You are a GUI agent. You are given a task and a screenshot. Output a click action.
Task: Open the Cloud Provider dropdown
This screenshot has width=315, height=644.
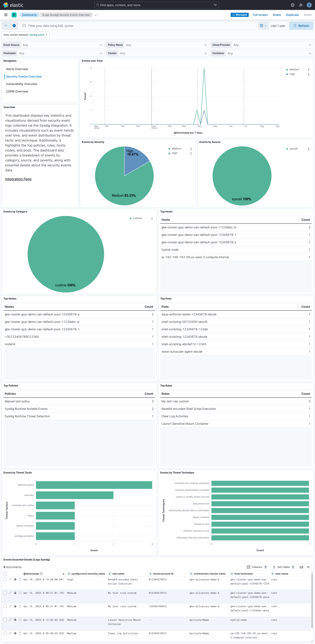pyautogui.click(x=271, y=45)
